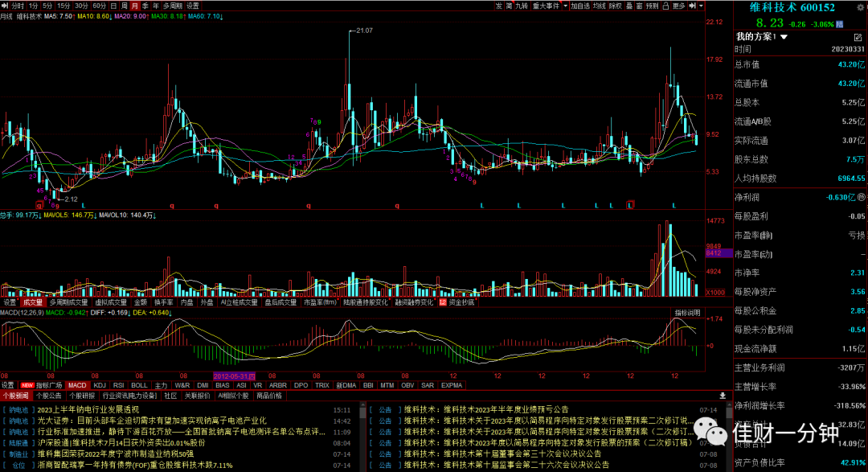Click the 21.07 peak price label
This screenshot has width=868, height=472.
click(364, 31)
